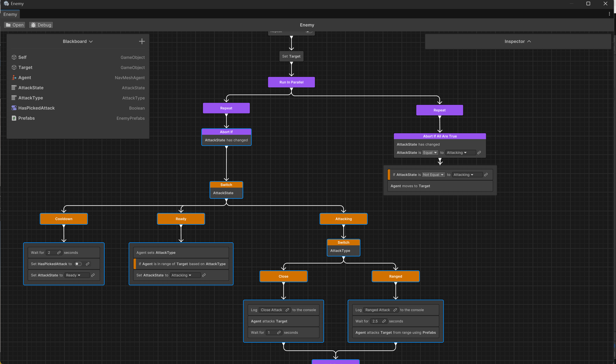Click the link icon beside Ranged Attack
The image size is (616, 364).
(x=395, y=310)
